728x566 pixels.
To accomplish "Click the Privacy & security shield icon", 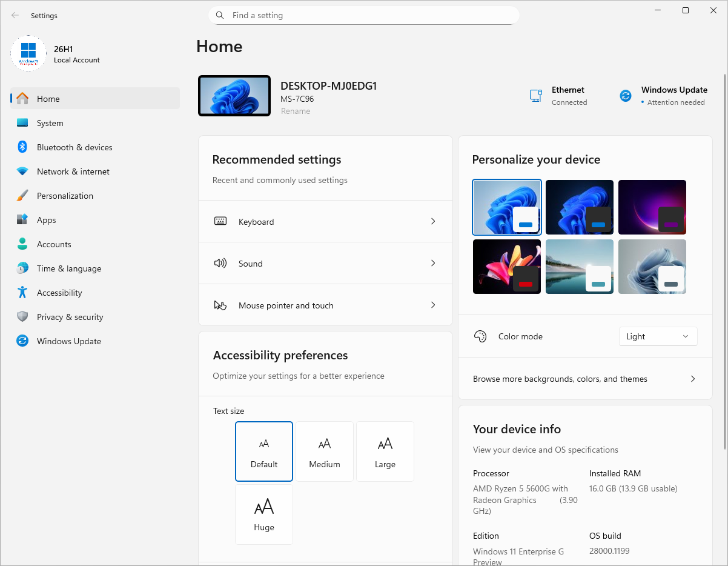I will click(22, 317).
